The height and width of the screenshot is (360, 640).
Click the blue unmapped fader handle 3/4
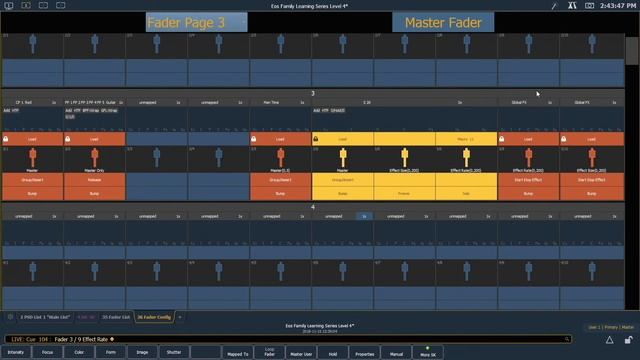click(x=219, y=158)
